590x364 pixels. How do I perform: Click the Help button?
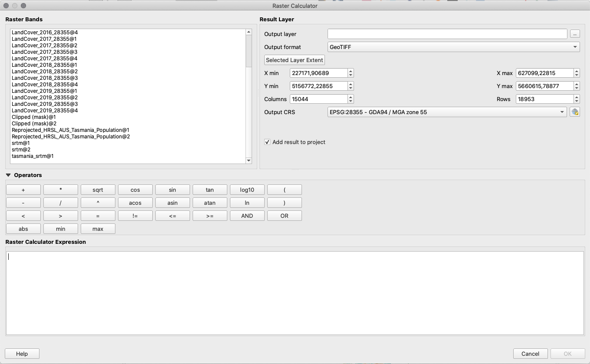(22, 354)
